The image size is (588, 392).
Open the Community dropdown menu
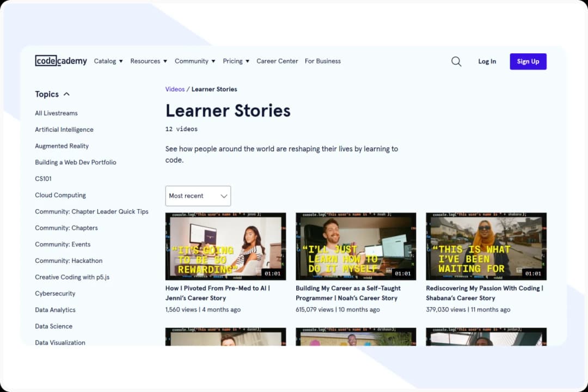point(195,61)
